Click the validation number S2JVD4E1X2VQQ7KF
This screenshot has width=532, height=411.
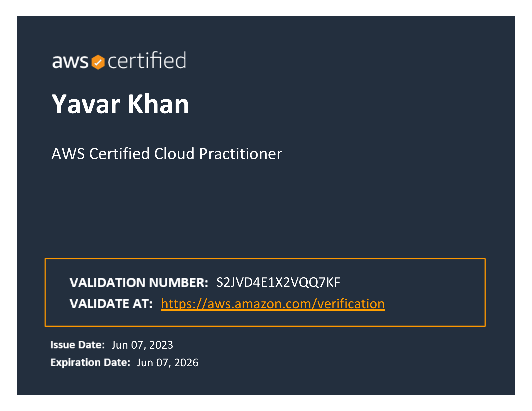[278, 282]
